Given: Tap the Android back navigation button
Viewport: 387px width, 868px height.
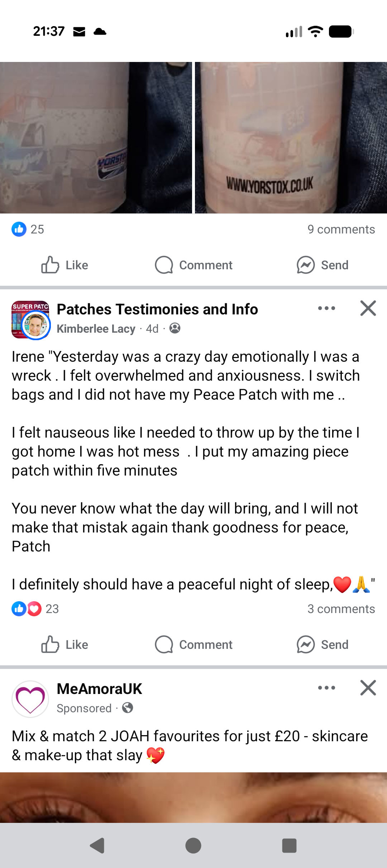Looking at the screenshot, I should click(x=97, y=846).
